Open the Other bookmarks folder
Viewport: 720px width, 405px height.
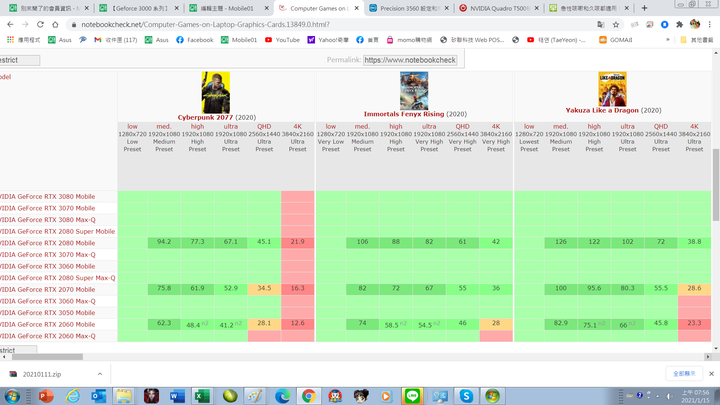point(696,40)
